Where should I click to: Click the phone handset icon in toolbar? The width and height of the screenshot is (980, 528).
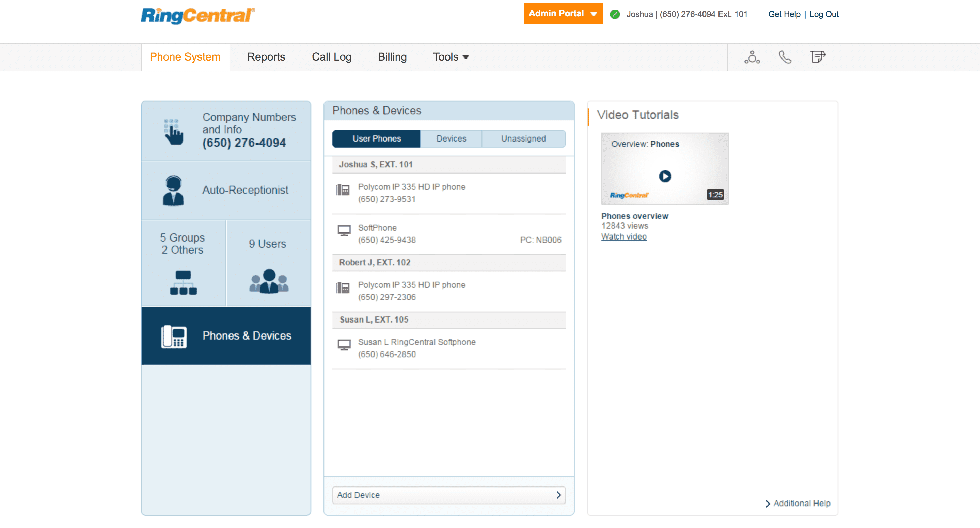[785, 57]
